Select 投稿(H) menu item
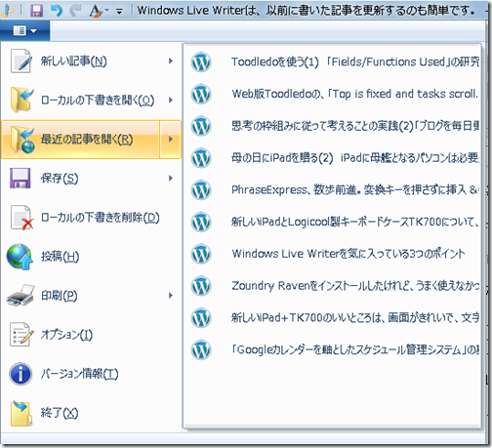492x448 pixels. pos(91,257)
